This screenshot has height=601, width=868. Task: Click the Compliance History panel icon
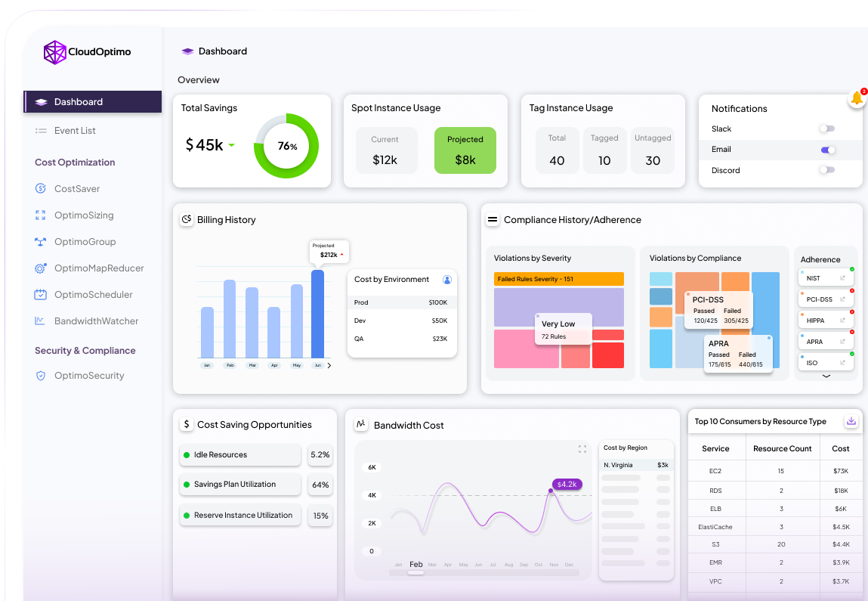coord(492,219)
